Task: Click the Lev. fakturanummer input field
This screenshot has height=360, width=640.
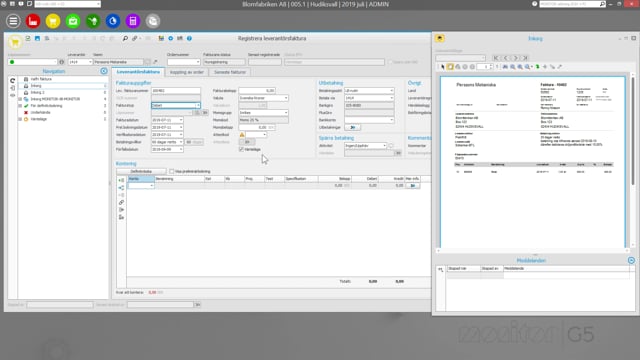Action: pos(176,91)
